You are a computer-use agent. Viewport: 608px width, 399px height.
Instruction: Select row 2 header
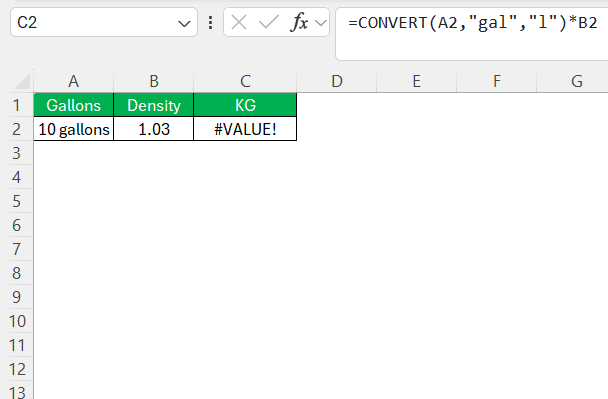point(16,129)
